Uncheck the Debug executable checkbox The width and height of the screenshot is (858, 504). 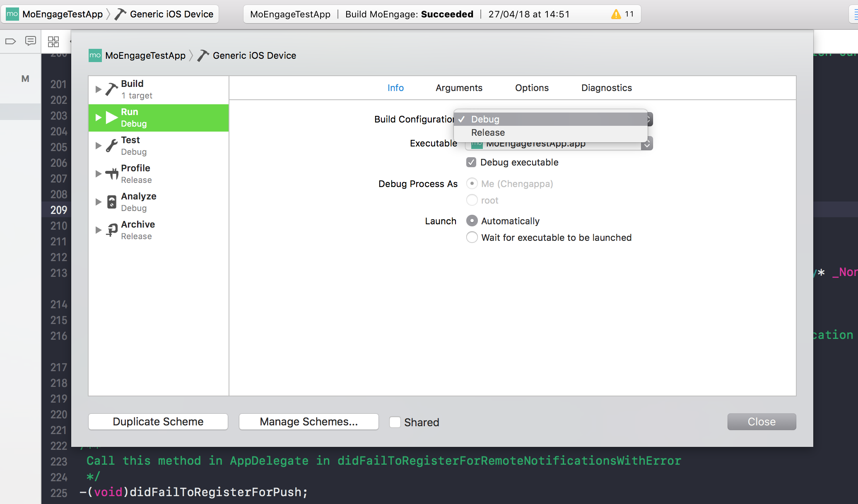click(x=471, y=162)
